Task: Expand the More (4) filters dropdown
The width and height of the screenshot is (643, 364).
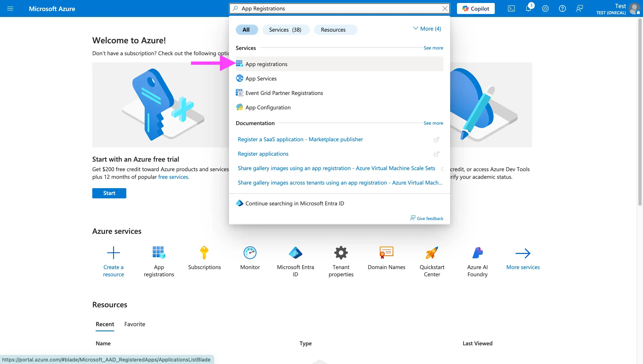Action: (x=427, y=29)
